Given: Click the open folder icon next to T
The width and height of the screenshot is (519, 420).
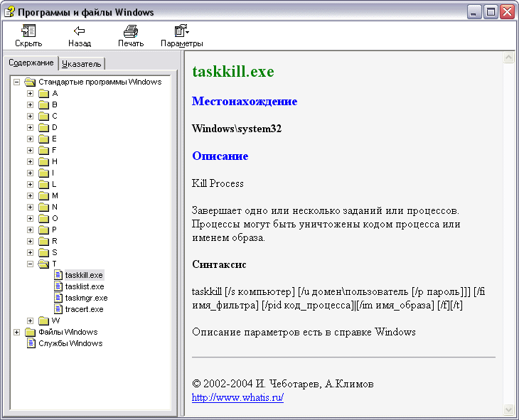Looking at the screenshot, I should point(43,264).
